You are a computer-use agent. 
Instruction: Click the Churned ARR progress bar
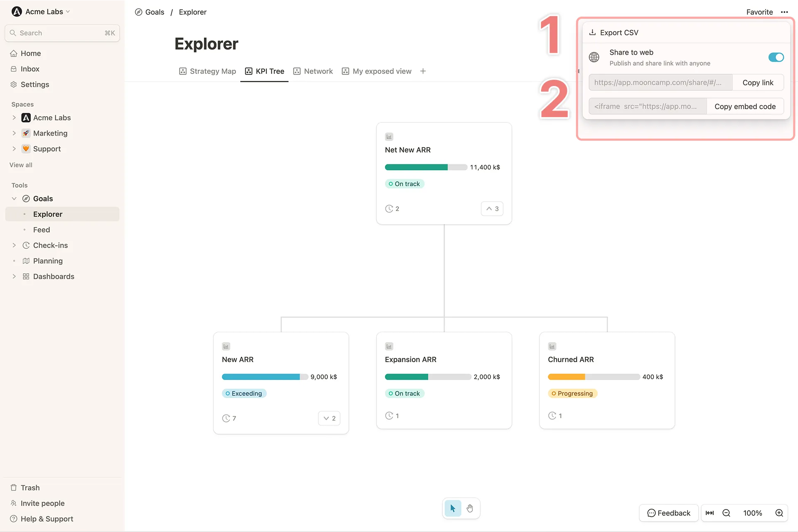pyautogui.click(x=594, y=377)
